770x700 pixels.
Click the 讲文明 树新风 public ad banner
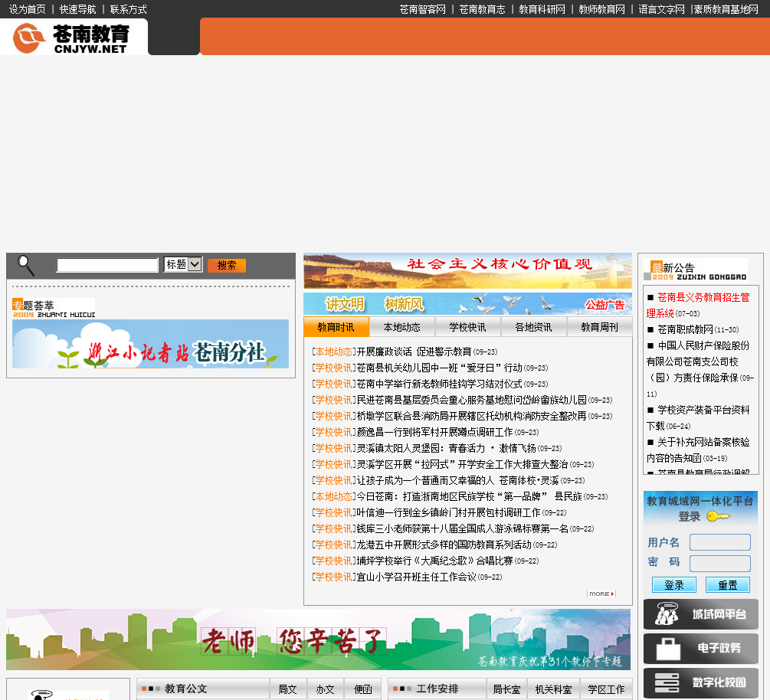pos(467,304)
